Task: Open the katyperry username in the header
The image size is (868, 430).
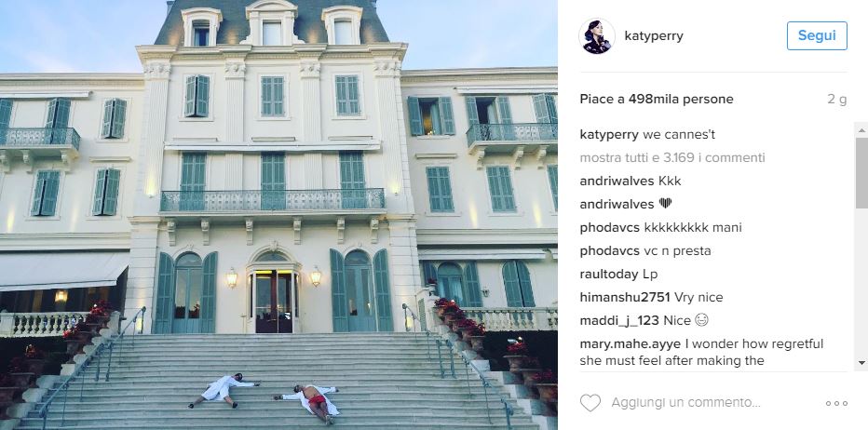Action: tap(654, 36)
